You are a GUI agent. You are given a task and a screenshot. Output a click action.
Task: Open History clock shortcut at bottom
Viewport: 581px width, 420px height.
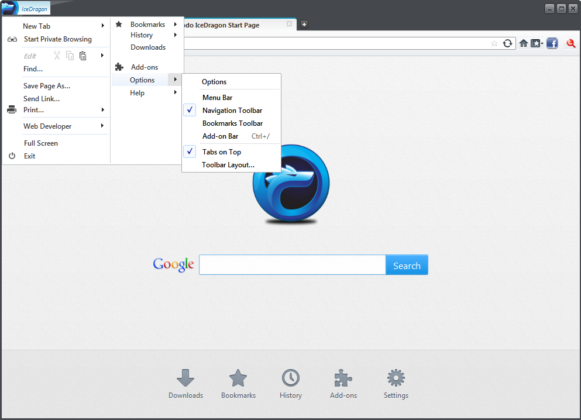click(290, 378)
